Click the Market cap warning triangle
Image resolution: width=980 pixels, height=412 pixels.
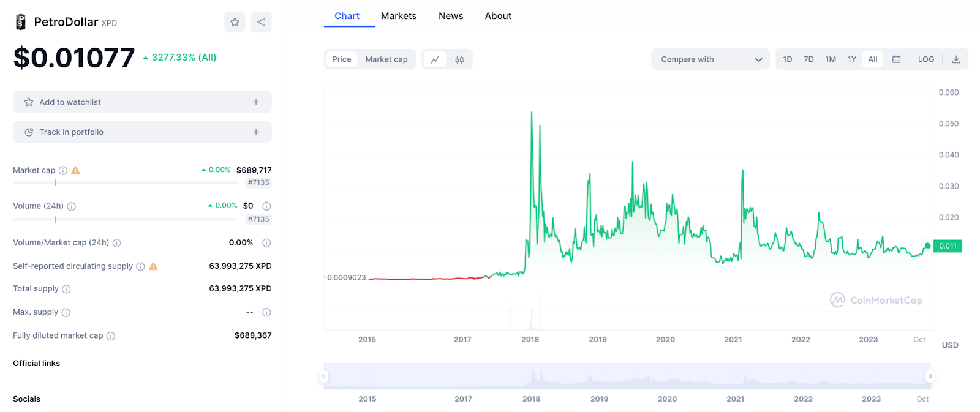(x=76, y=170)
